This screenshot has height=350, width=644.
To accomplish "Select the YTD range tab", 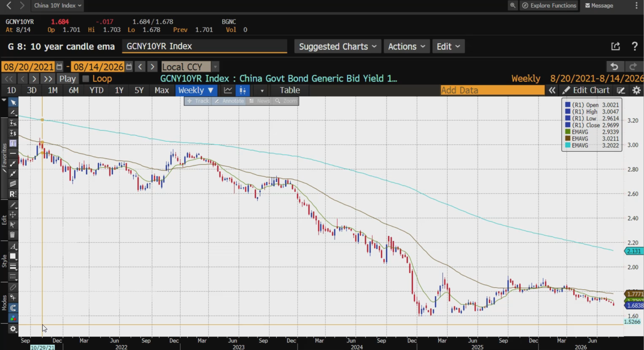I will point(97,90).
